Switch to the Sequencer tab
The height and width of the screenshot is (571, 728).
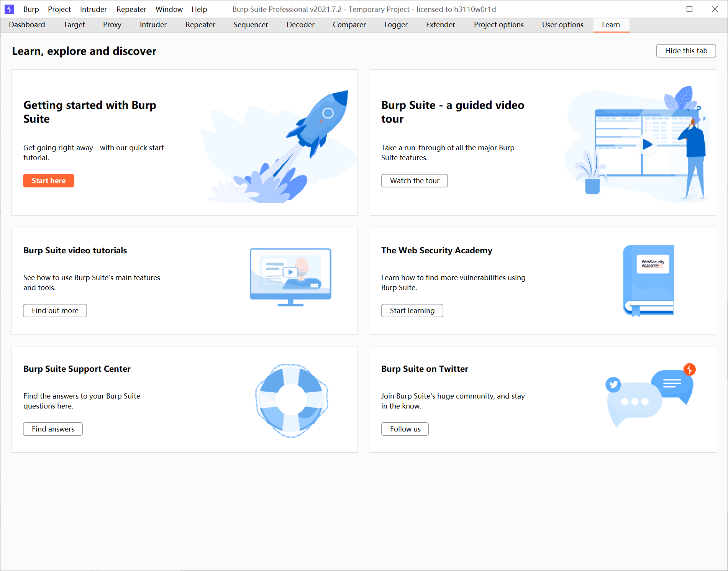[251, 25]
